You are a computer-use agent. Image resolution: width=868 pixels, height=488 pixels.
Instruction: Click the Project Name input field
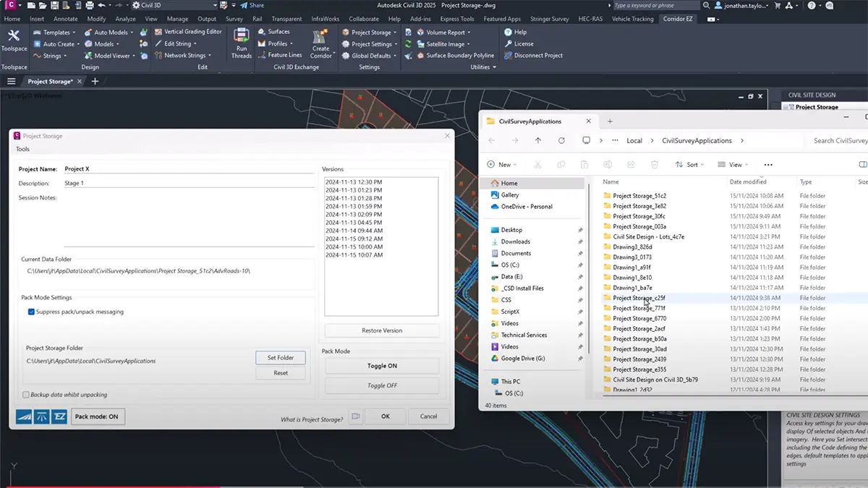(x=189, y=168)
